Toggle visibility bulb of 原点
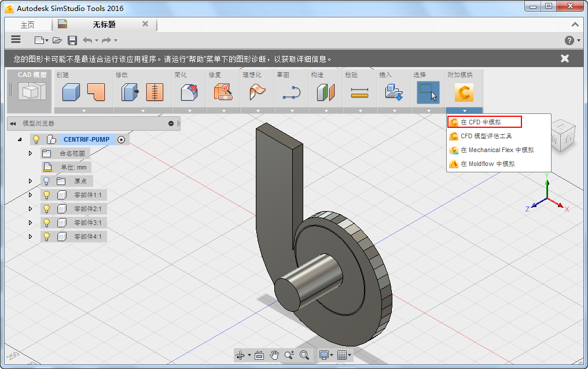 click(x=46, y=181)
